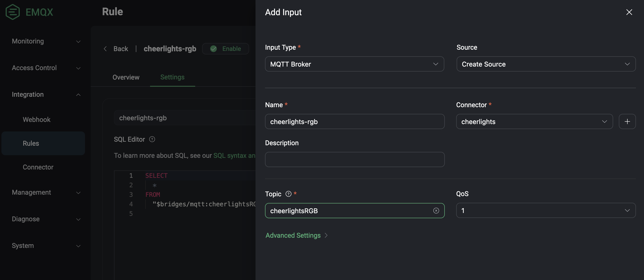Clear the cheerlightsRGB topic input field
The width and height of the screenshot is (644, 280).
(436, 211)
